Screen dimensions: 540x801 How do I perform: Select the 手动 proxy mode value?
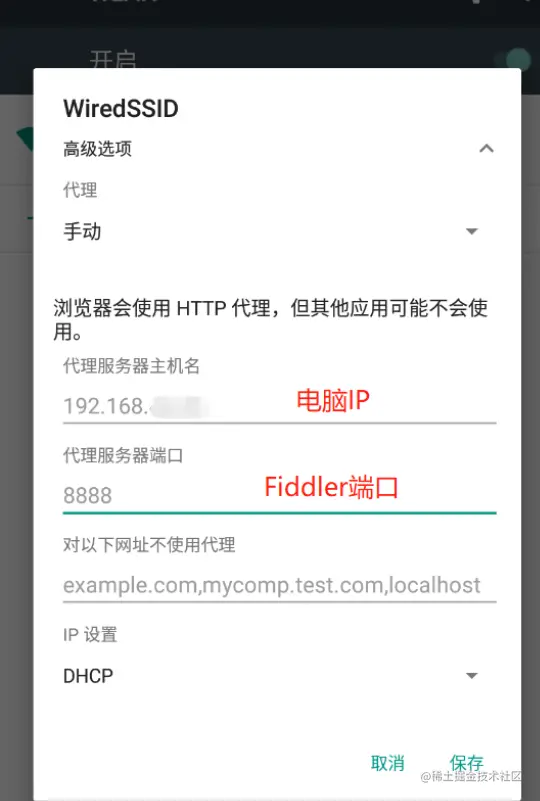point(82,231)
